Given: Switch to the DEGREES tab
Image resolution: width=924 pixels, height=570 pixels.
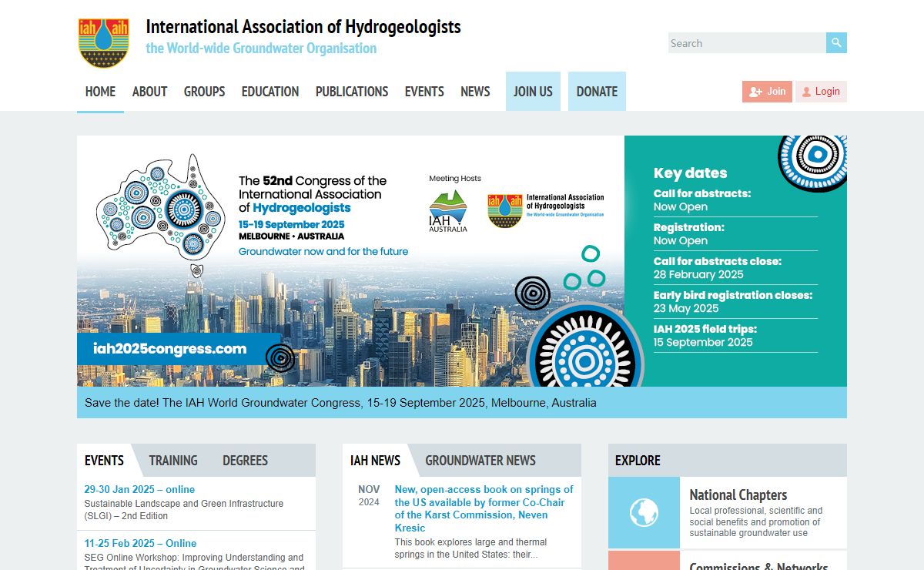Looking at the screenshot, I should click(245, 461).
